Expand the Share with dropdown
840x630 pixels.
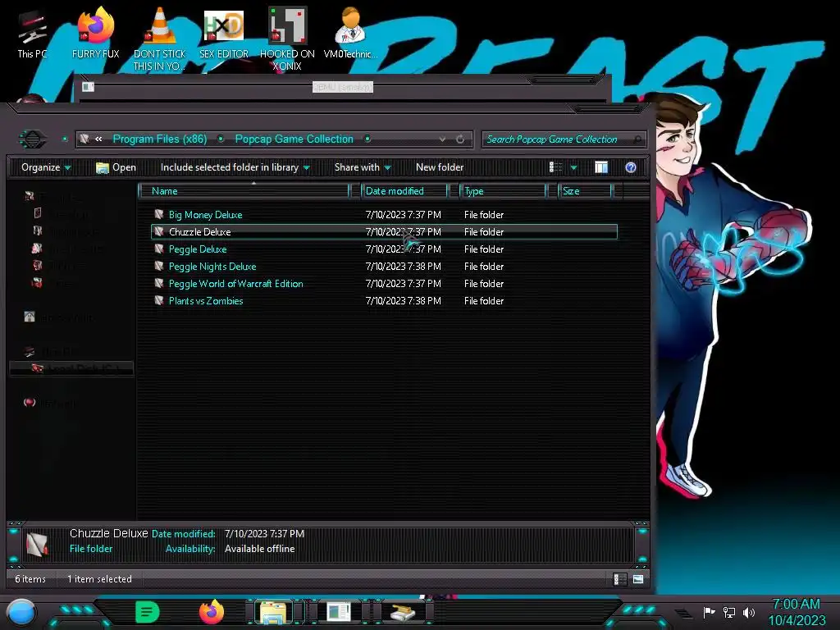coord(363,167)
